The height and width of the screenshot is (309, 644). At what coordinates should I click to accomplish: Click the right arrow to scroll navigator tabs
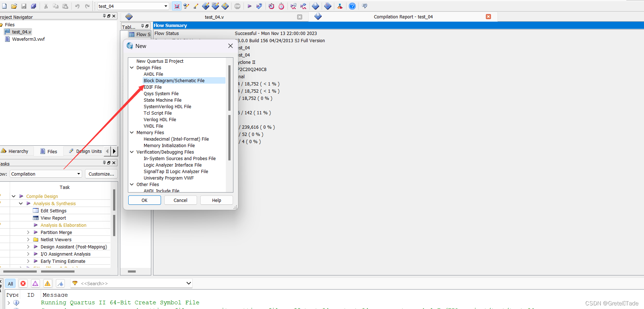pyautogui.click(x=114, y=151)
